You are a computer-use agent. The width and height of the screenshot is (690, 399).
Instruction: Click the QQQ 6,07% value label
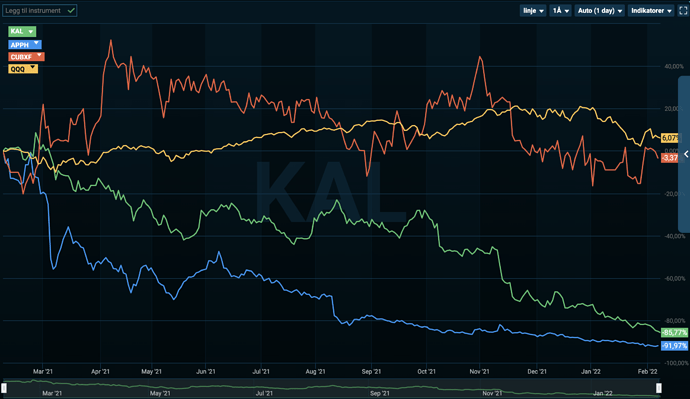[x=670, y=138]
